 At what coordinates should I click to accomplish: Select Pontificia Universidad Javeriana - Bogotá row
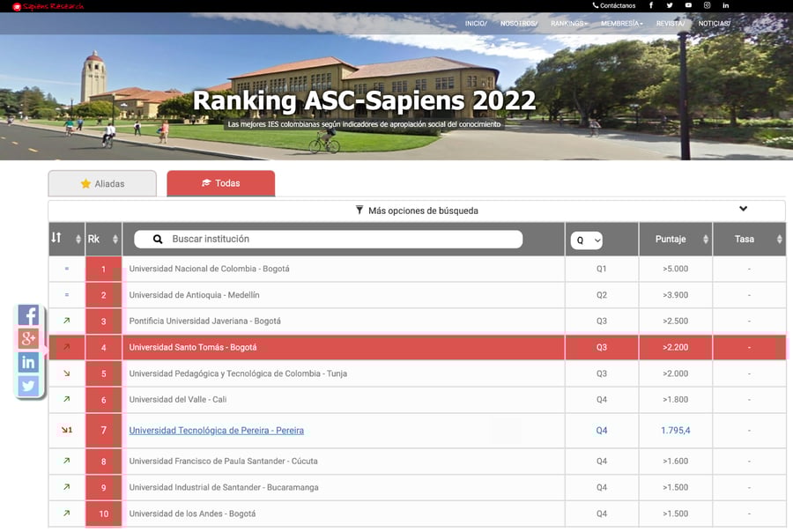point(418,321)
